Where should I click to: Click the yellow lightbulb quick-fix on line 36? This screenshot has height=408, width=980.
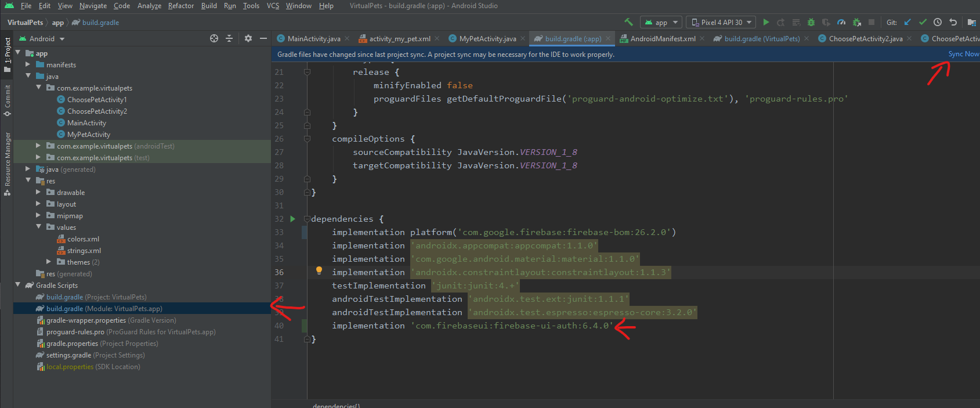click(319, 270)
